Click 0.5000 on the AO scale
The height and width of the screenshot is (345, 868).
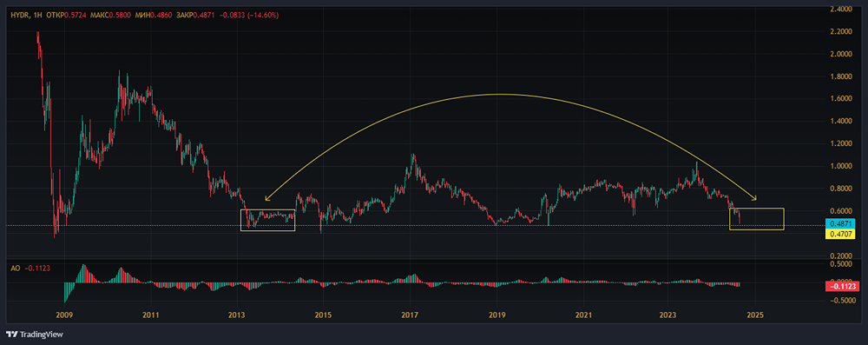click(x=841, y=264)
